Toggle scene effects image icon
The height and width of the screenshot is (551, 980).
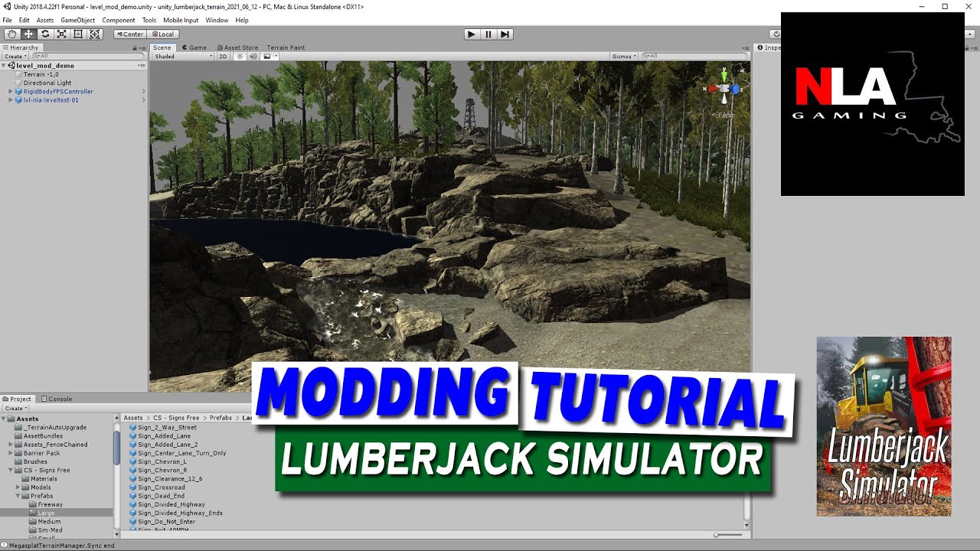pos(267,56)
